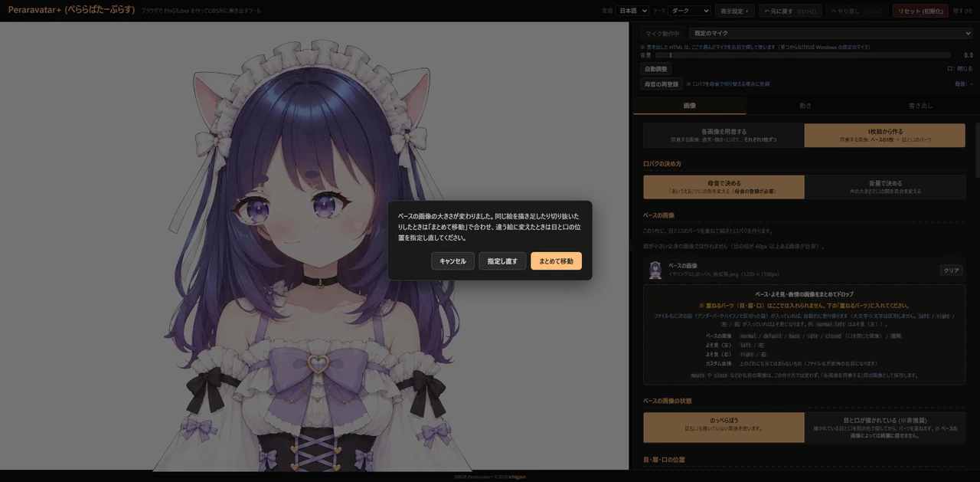This screenshot has width=980, height=482.
Task: Select 母音で決める lip-sync option
Action: 724,187
